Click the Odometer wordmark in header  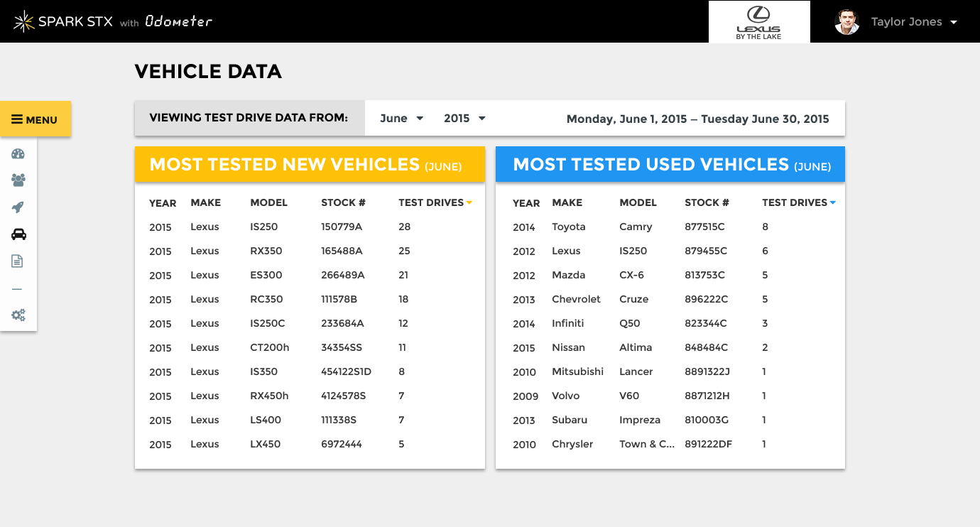[178, 21]
